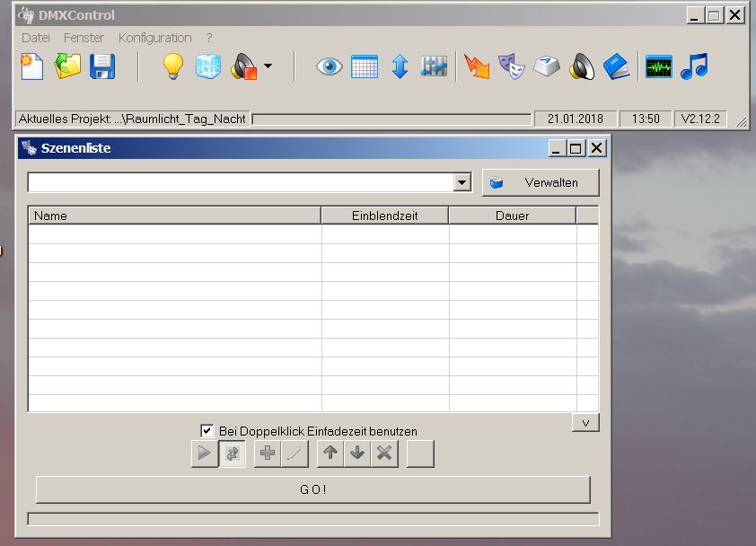Open the dropdown arrow beside the speaker icon
756x546 pixels.
[268, 67]
